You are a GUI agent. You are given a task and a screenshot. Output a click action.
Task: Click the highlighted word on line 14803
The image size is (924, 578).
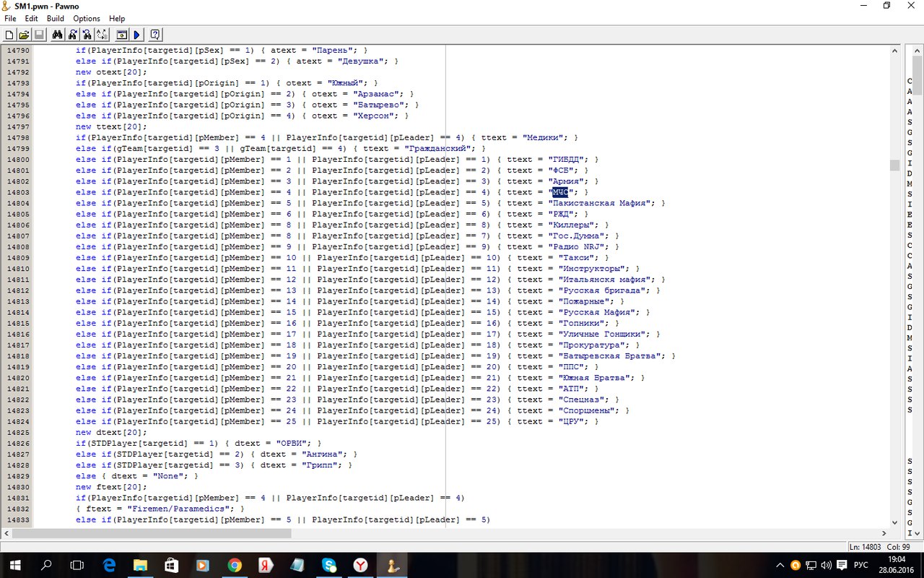click(561, 192)
